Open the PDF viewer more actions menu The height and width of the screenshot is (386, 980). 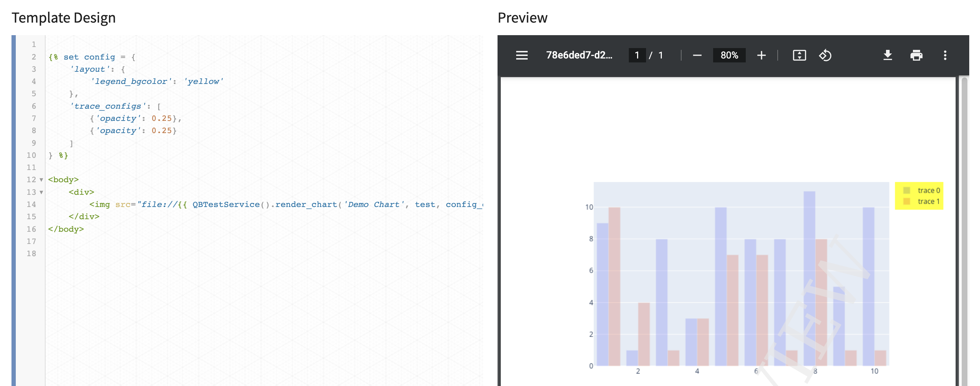pyautogui.click(x=944, y=56)
